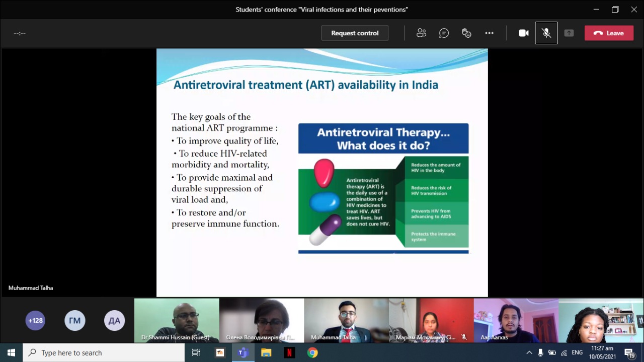Open the More actions ellipsis menu
Screen dimensions: 644x362
click(x=489, y=33)
